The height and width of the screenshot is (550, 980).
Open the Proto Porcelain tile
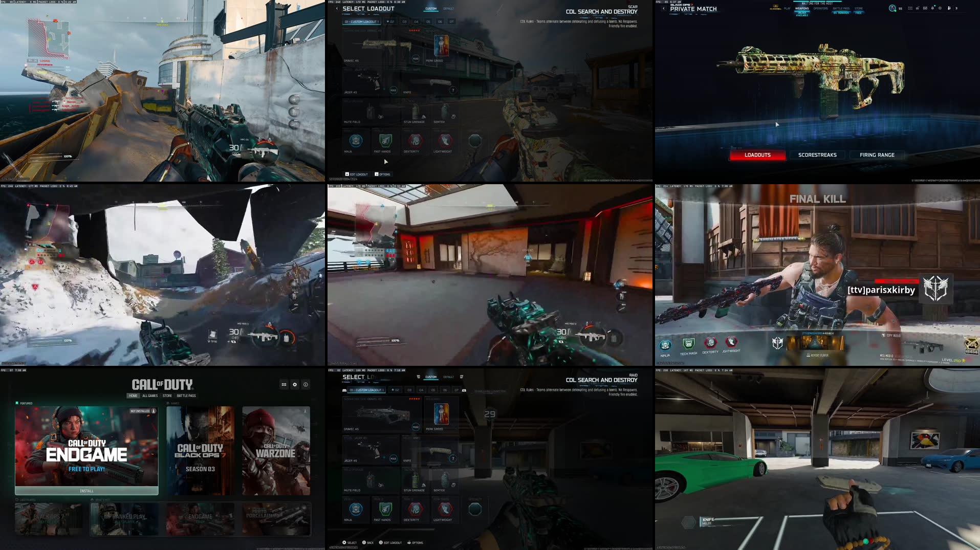[276, 518]
